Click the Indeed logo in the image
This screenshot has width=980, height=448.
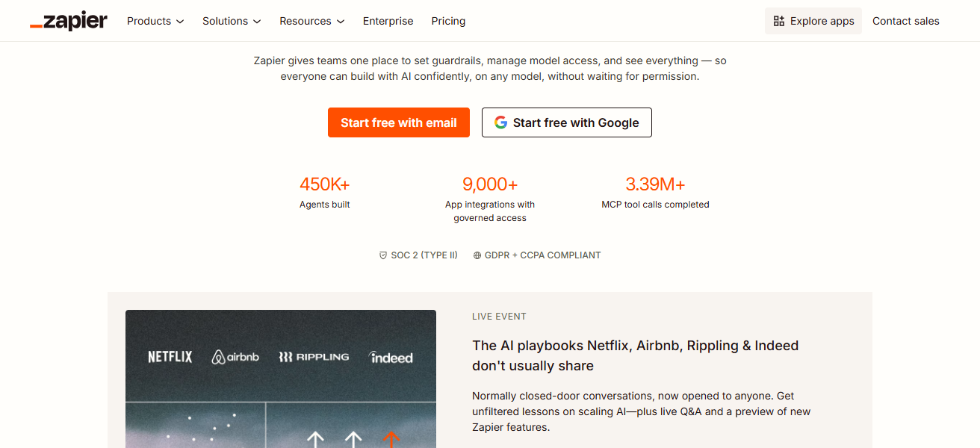click(391, 357)
